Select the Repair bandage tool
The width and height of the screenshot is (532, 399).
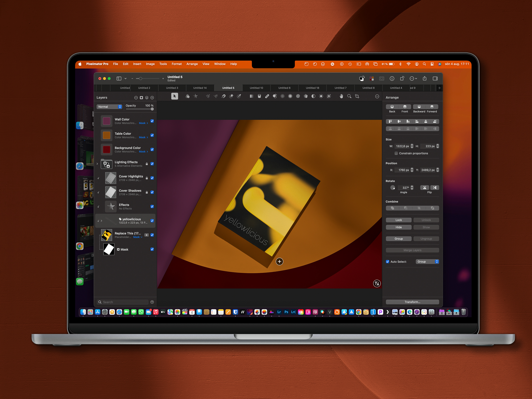[x=267, y=96]
